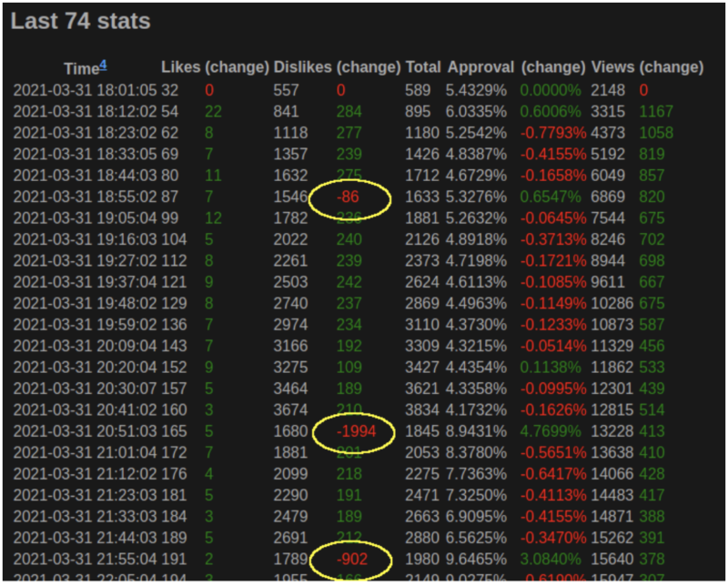
Task: Click the Time column header
Action: click(81, 68)
